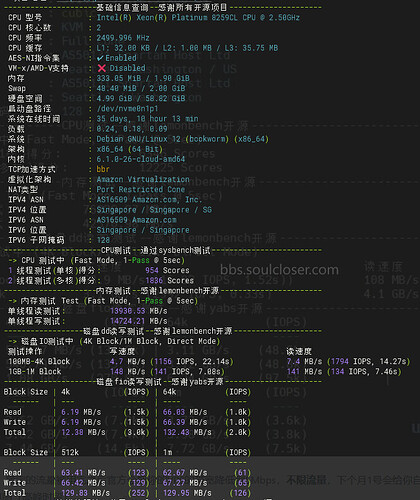Click the memory value '333.05 MiB / 1.90 GiB'
This screenshot has width=420, height=500.
[x=143, y=78]
